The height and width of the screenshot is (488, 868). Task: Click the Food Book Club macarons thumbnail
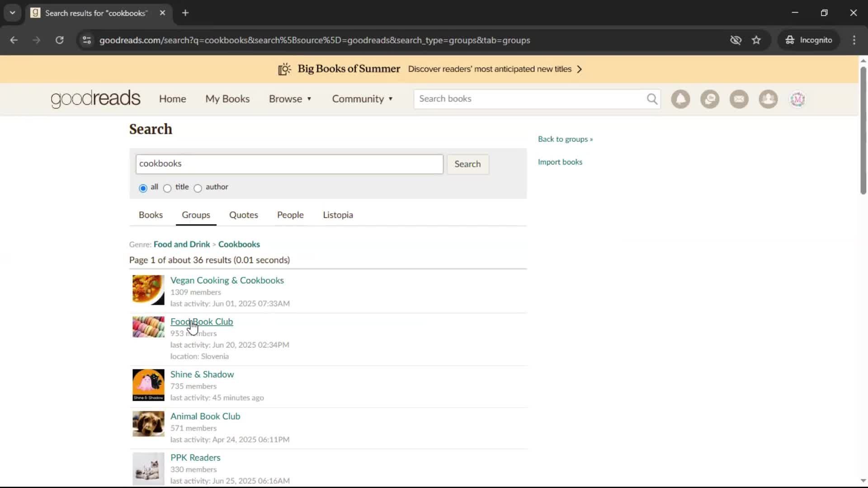pyautogui.click(x=148, y=327)
